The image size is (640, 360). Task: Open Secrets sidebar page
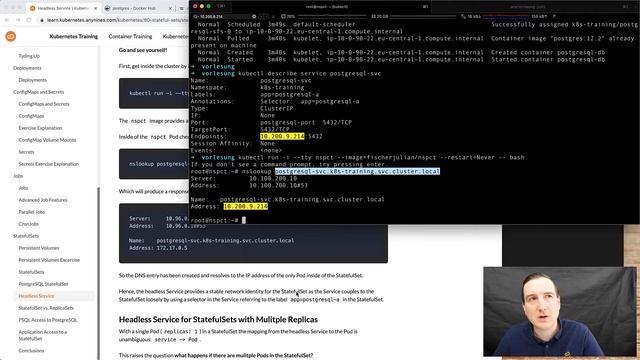[26, 152]
